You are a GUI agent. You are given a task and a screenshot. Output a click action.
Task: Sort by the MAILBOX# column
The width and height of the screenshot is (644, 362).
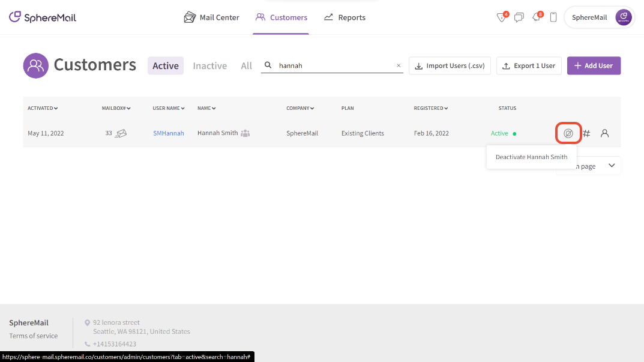point(116,108)
